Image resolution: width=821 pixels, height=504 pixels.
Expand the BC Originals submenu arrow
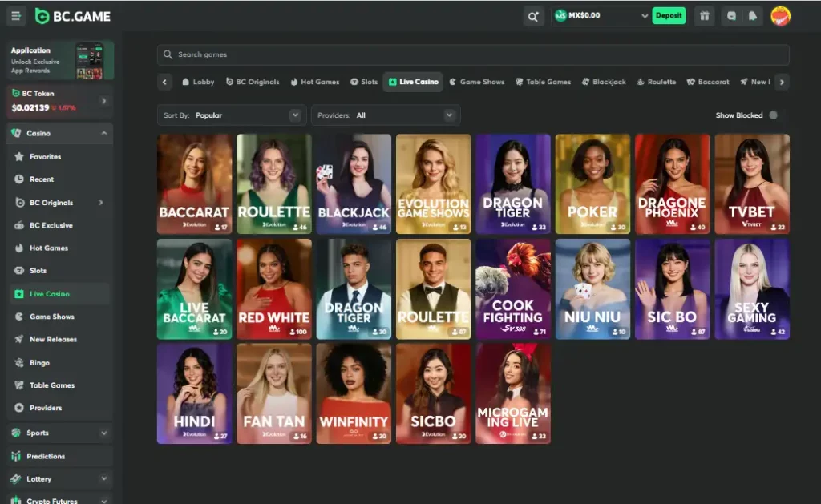click(x=101, y=203)
